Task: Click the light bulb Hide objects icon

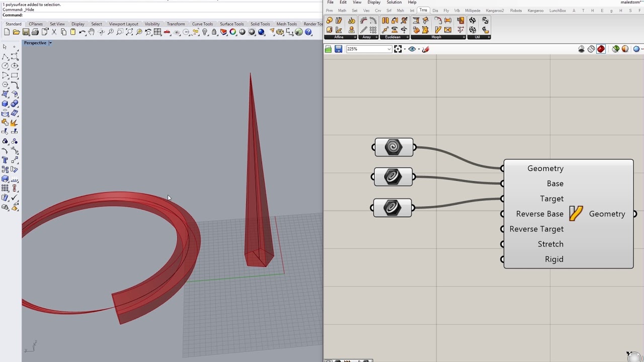Action: 205,32
